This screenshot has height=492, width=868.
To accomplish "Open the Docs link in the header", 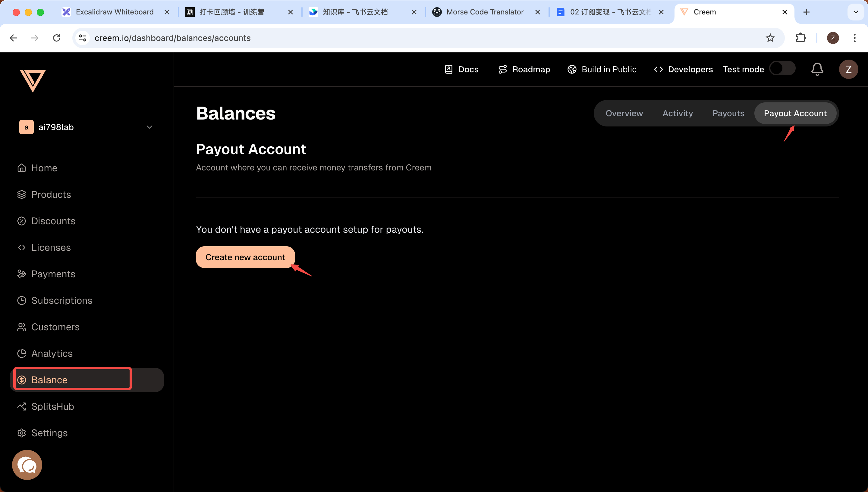I will click(461, 69).
